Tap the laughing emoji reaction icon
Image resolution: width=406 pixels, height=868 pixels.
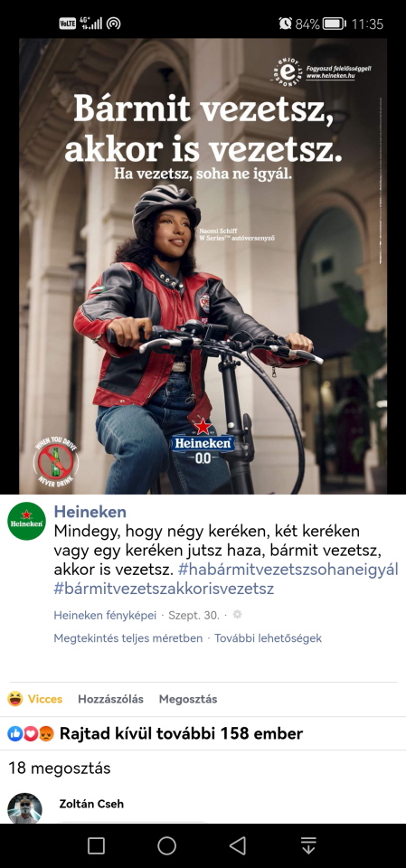point(15,699)
